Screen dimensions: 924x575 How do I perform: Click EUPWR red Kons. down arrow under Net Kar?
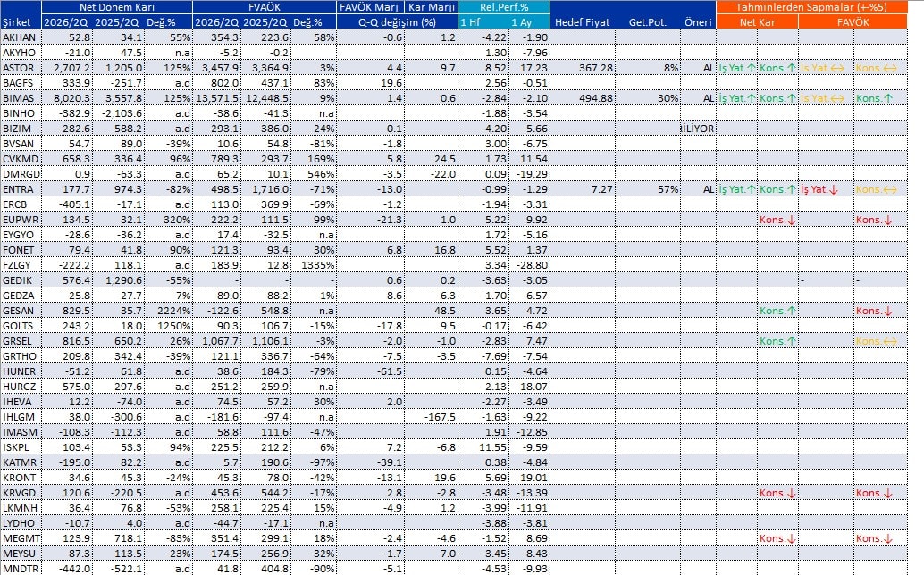(777, 220)
